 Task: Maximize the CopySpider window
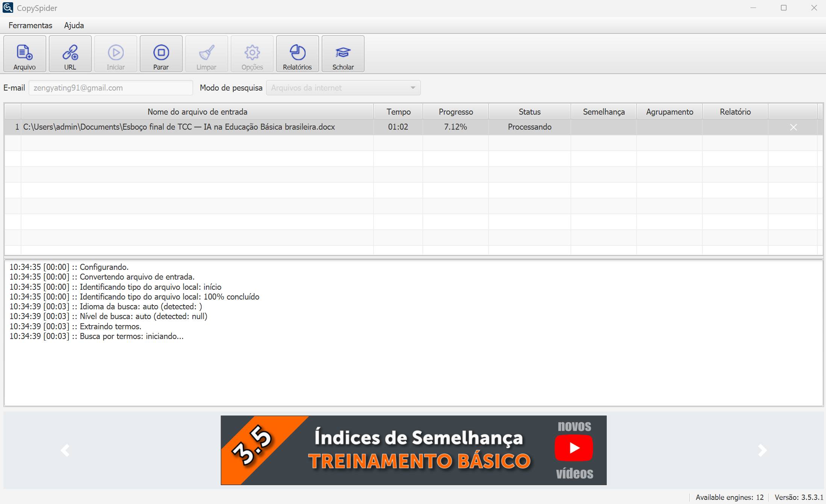784,8
